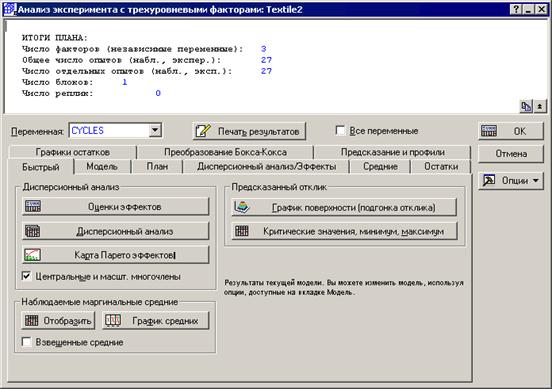The height and width of the screenshot is (389, 552).
Task: Click the Общее число опытов line
Action: click(147, 60)
